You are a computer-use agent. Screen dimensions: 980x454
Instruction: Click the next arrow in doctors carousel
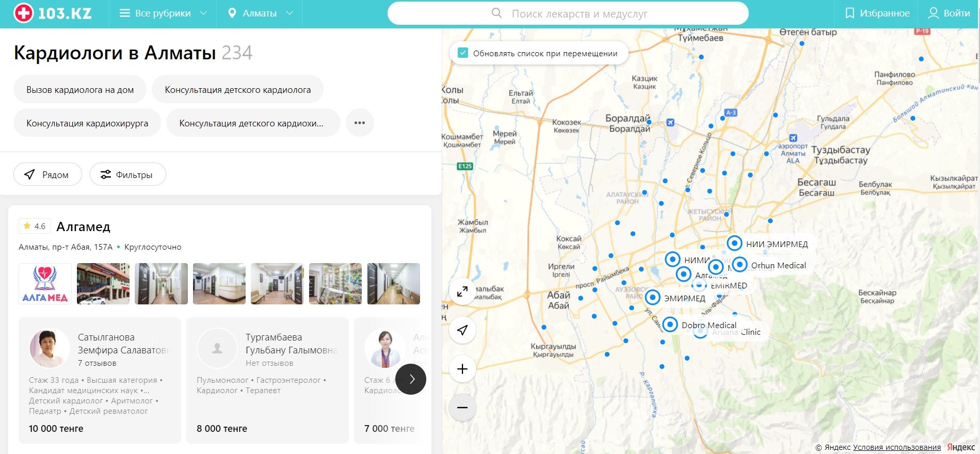pos(411,379)
